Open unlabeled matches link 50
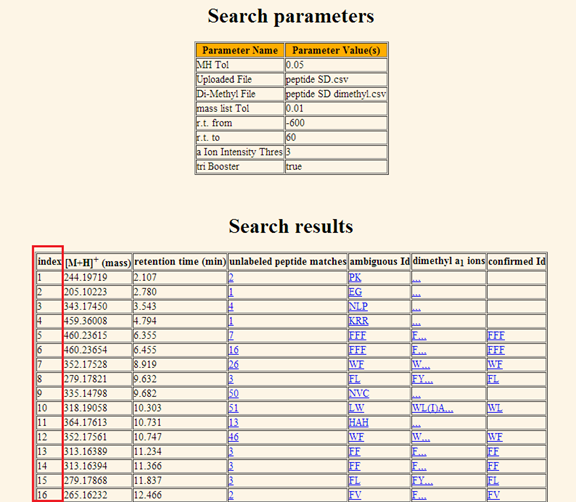The image size is (576, 502). [x=234, y=393]
